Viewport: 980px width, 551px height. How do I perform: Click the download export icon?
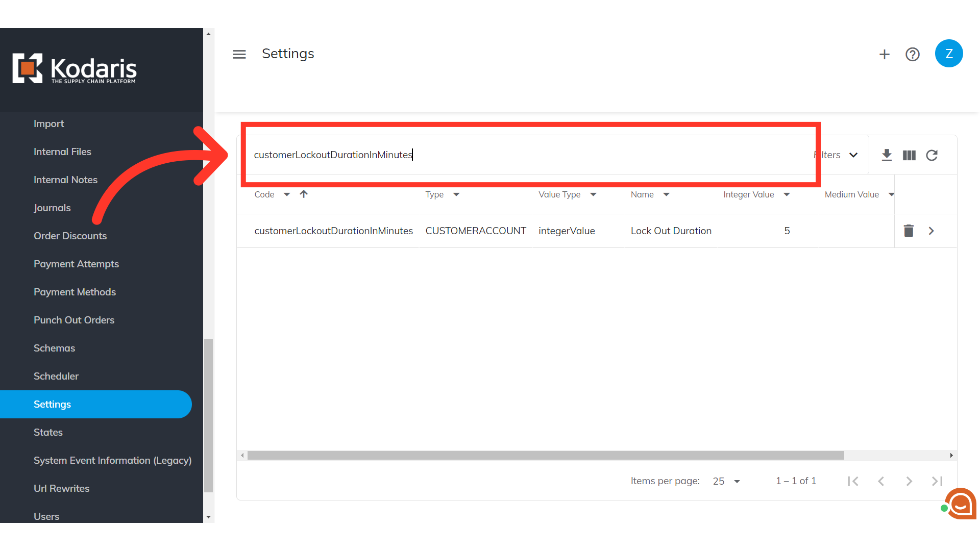point(887,155)
